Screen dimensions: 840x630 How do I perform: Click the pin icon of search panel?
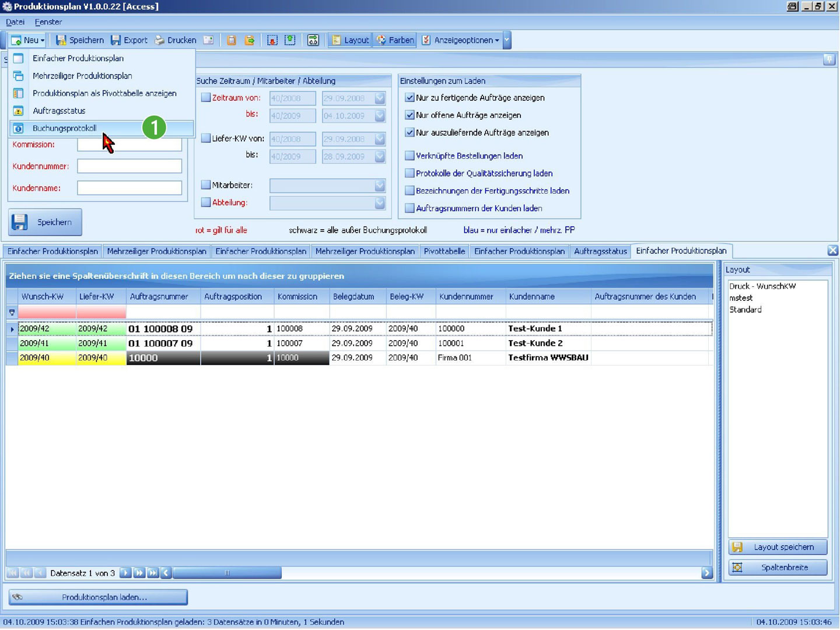tap(829, 60)
